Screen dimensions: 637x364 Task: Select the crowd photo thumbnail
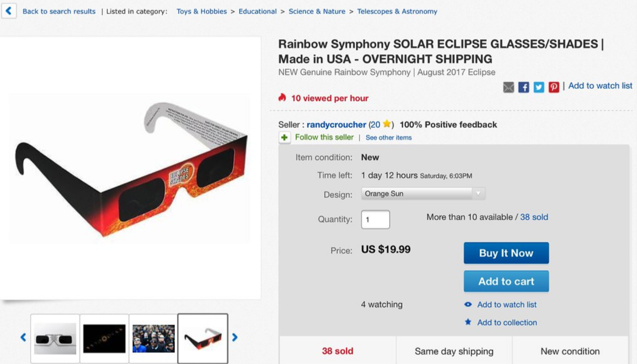coord(153,338)
